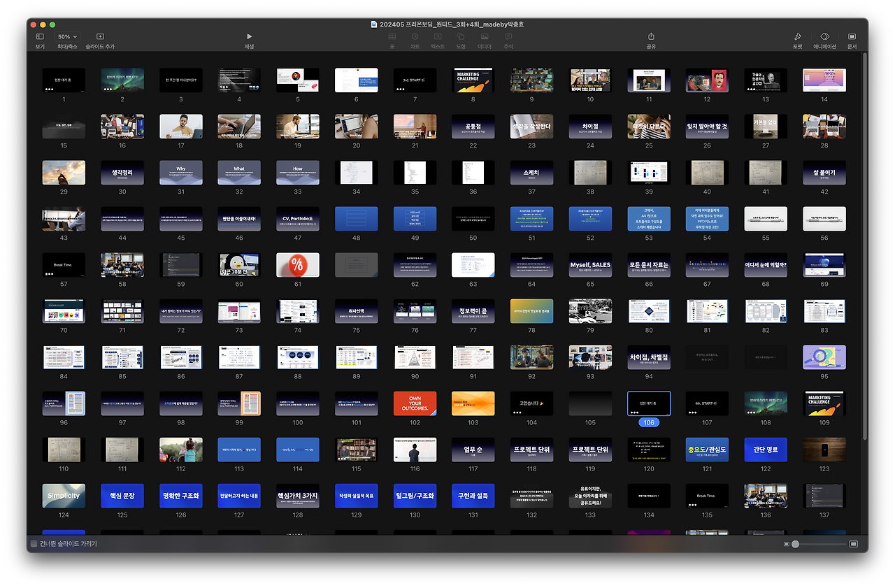Select slide 8 Marketing Challenge thumbnail
The height and width of the screenshot is (588, 895).
473,80
